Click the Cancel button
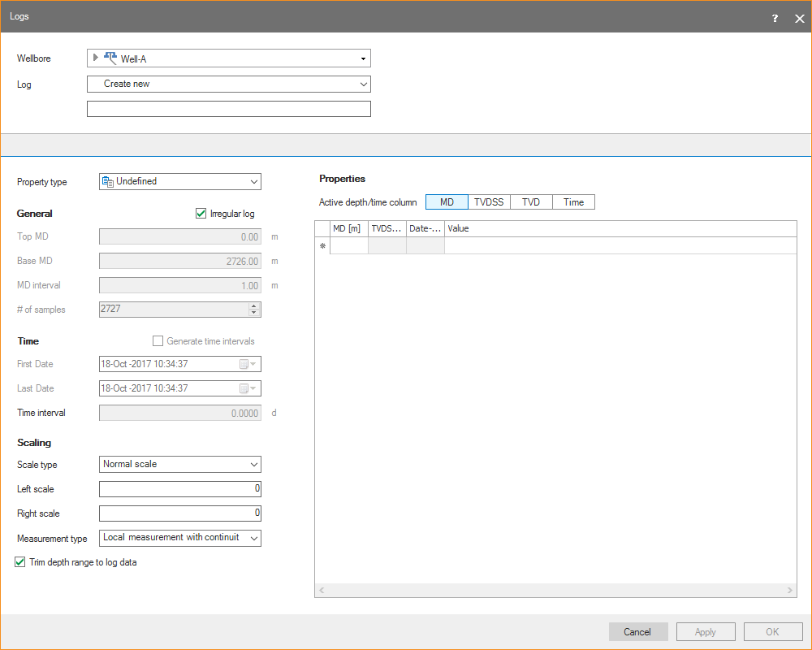Screen dimensions: 812x650 coord(637,632)
